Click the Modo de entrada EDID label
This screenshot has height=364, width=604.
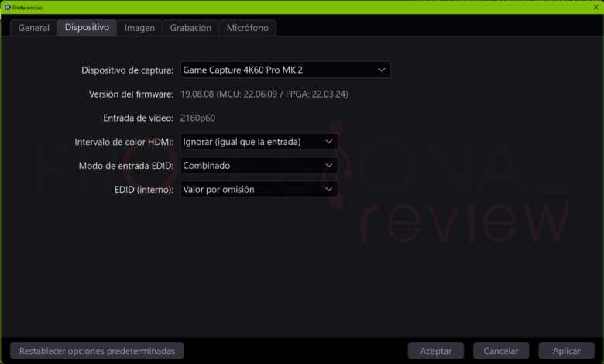pyautogui.click(x=126, y=166)
